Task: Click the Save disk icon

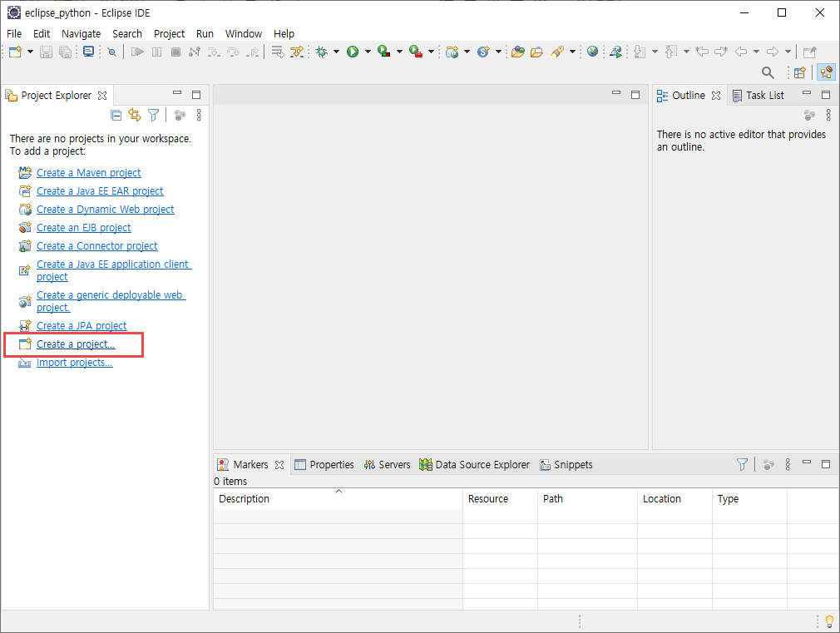Action: pyautogui.click(x=46, y=52)
